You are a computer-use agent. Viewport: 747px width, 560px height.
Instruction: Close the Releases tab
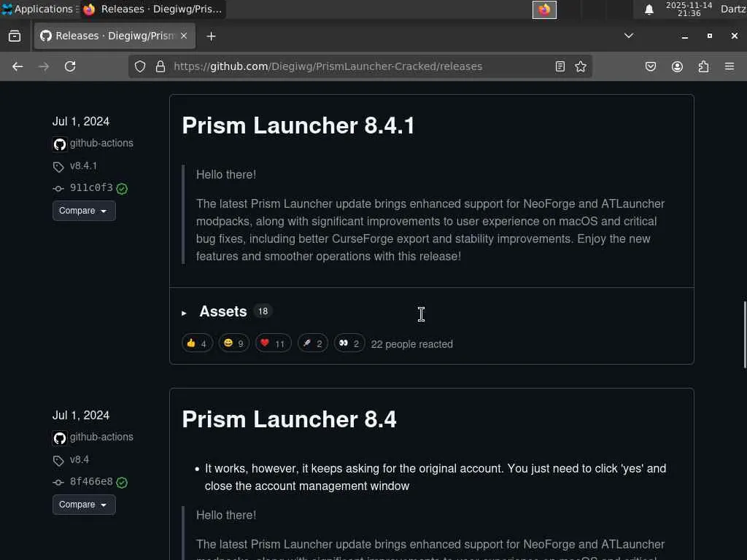point(184,36)
